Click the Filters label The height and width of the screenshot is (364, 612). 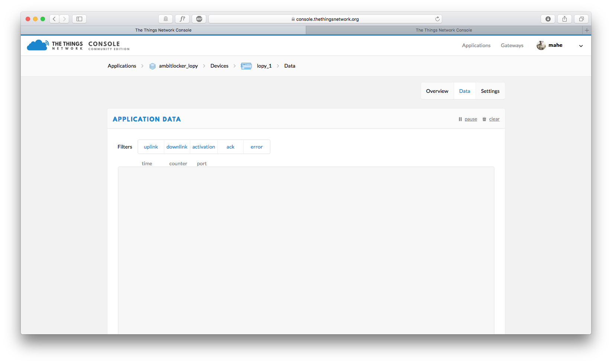(125, 147)
